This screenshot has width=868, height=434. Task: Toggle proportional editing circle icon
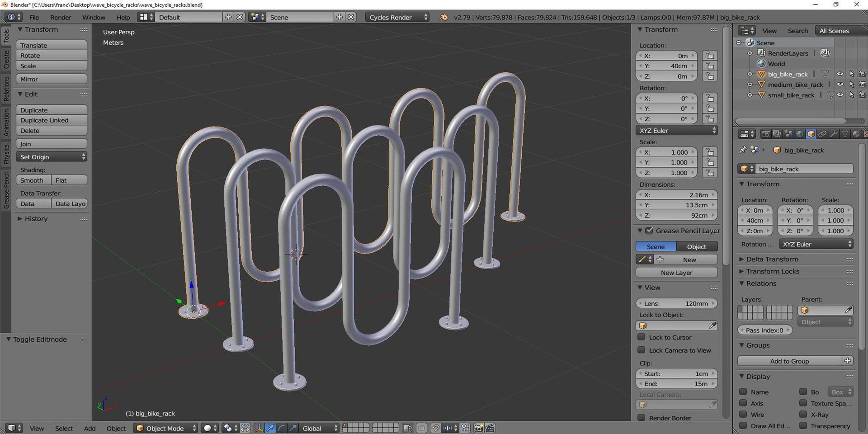[x=421, y=428]
